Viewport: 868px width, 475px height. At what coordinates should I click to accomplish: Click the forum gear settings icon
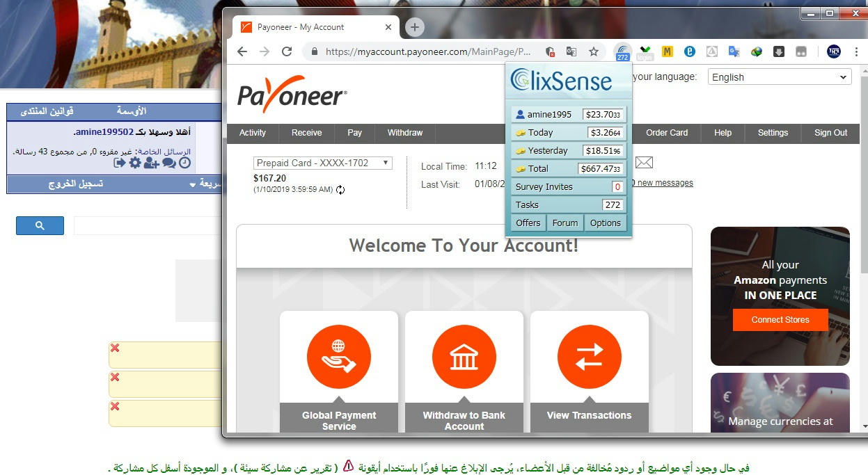coord(135,163)
